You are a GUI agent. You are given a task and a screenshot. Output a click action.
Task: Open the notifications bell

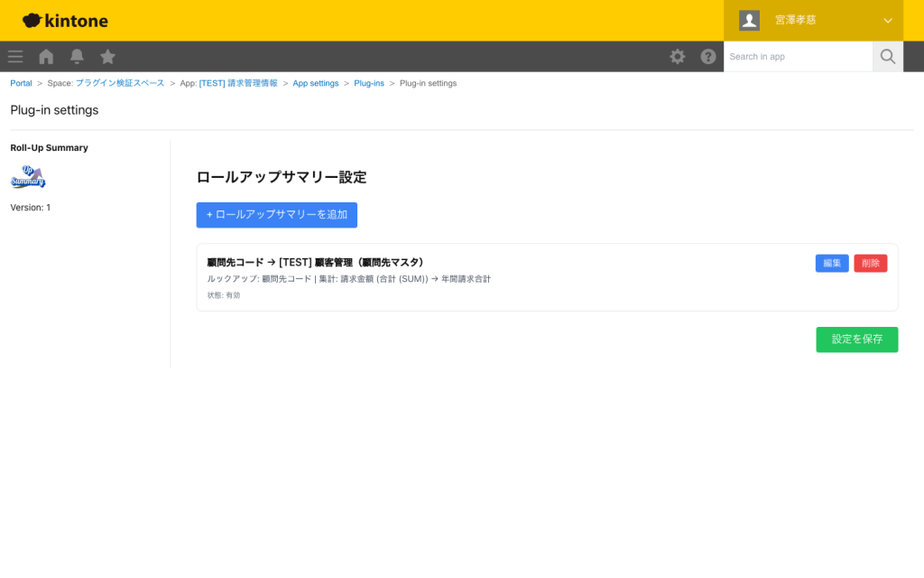coord(77,56)
